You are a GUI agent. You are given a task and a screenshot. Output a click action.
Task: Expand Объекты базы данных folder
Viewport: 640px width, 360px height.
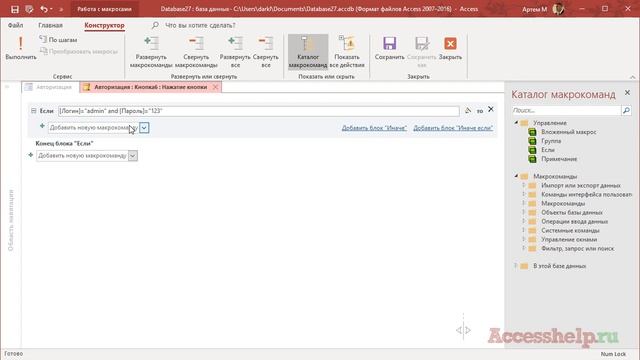point(524,212)
